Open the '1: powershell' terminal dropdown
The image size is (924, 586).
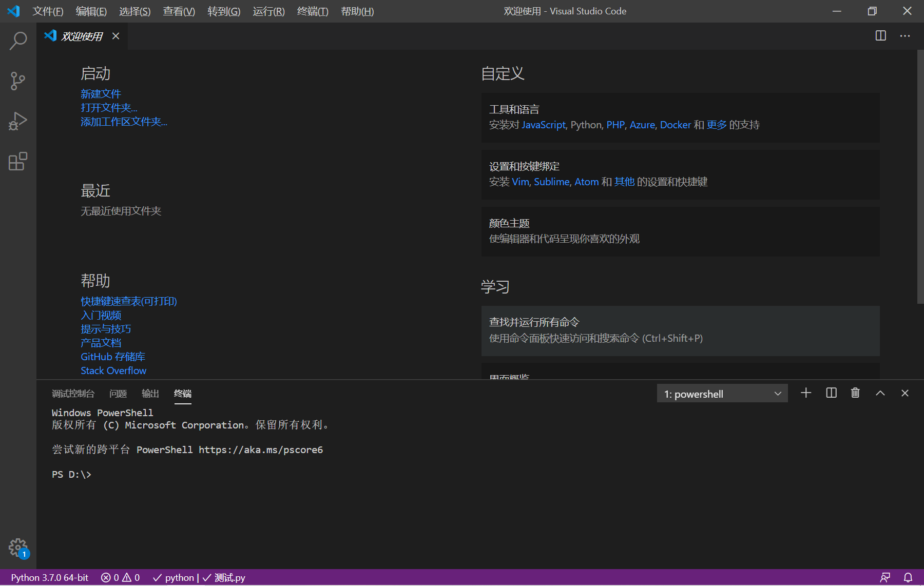[x=721, y=393]
